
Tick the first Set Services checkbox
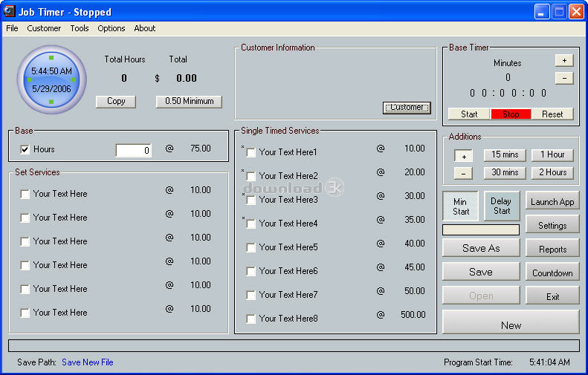tap(25, 195)
